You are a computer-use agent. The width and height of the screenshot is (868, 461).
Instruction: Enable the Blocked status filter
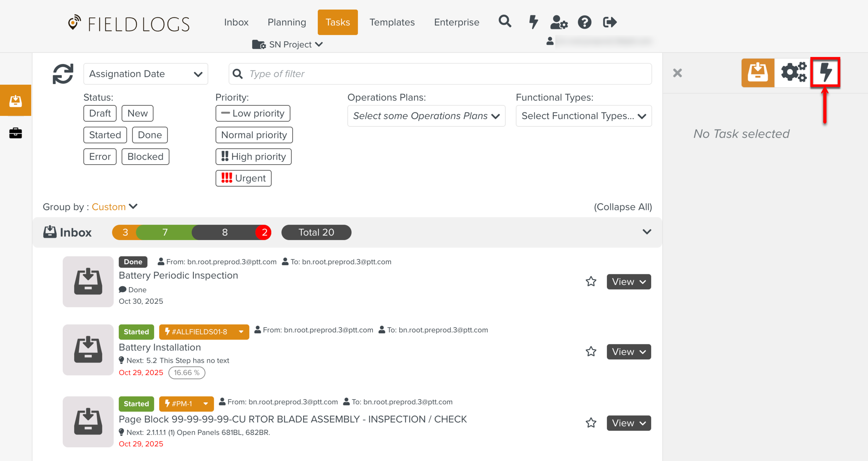point(145,157)
